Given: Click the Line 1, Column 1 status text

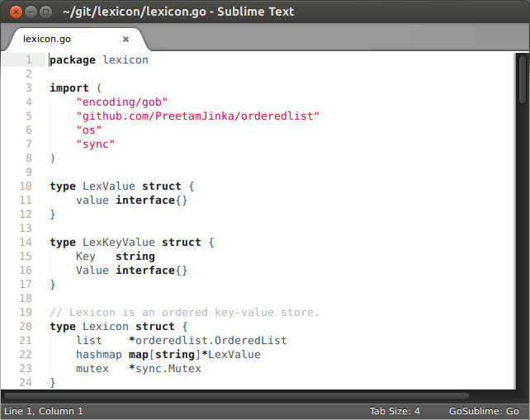Looking at the screenshot, I should (x=44, y=410).
